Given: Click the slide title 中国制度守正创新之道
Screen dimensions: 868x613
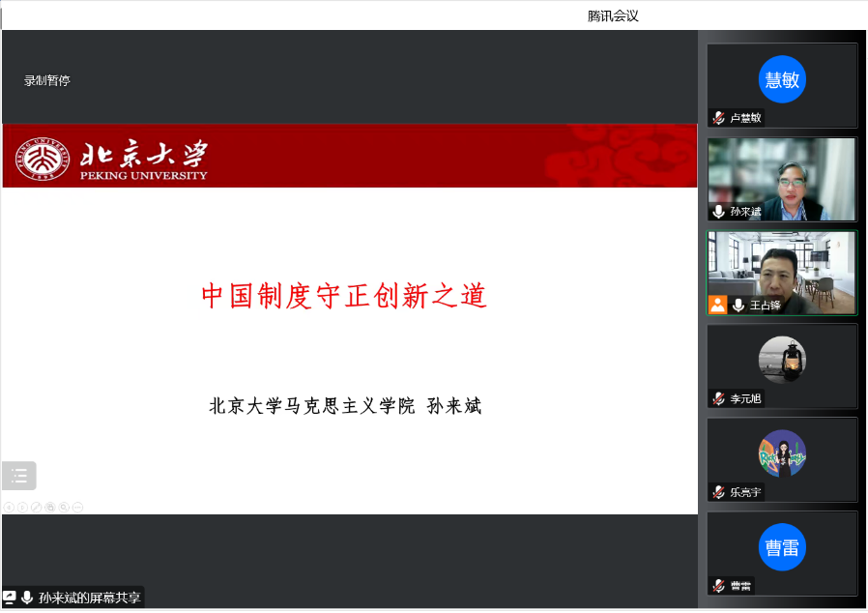Looking at the screenshot, I should coord(344,296).
